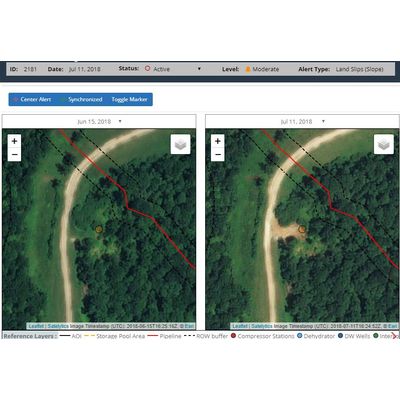Click Compressor Stations legend item

[x=262, y=336]
